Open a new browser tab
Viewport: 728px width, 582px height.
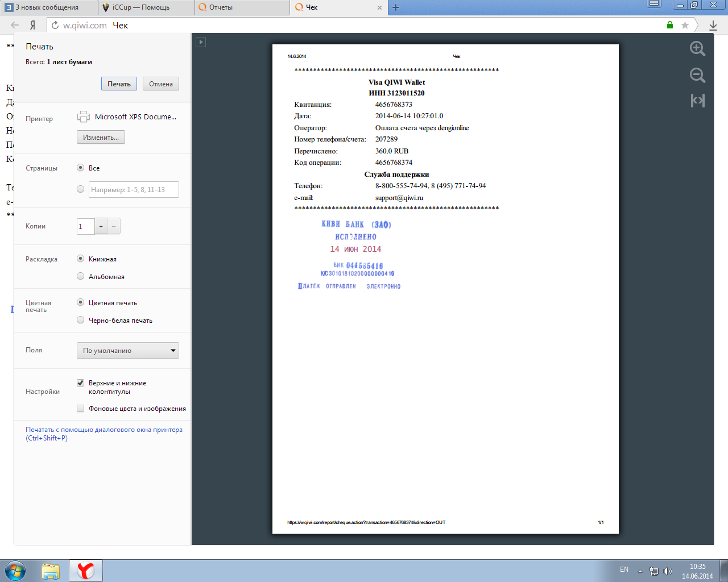coord(396,7)
